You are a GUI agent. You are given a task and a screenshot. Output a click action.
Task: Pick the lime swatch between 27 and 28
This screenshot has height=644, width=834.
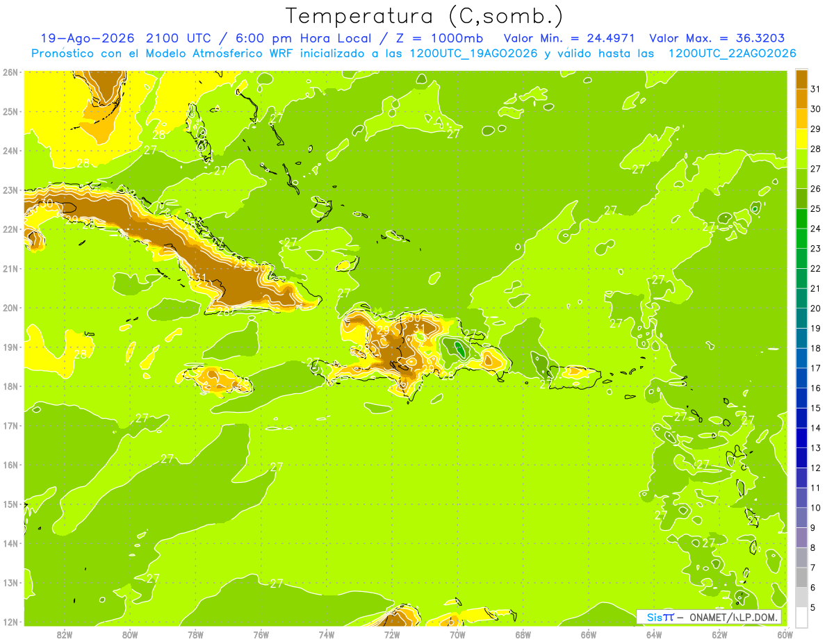tap(801, 158)
